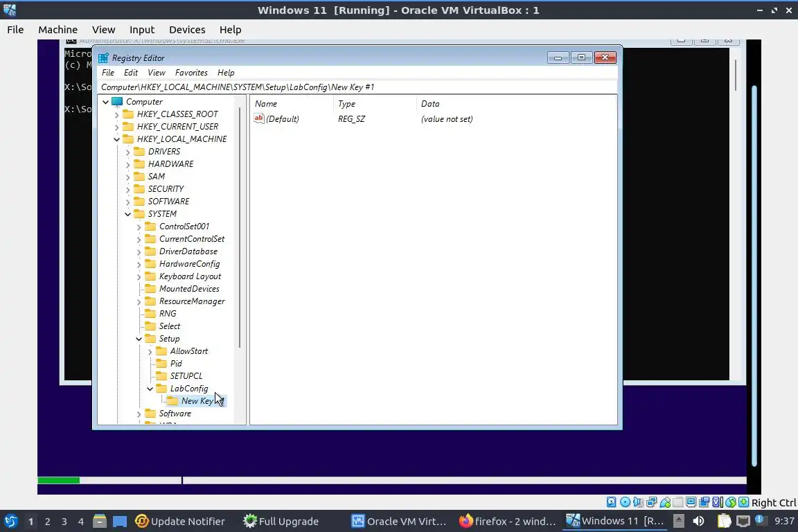Screen dimensions: 798x532
Task: Click the registry tree vertical scrollbar
Action: pos(240,228)
